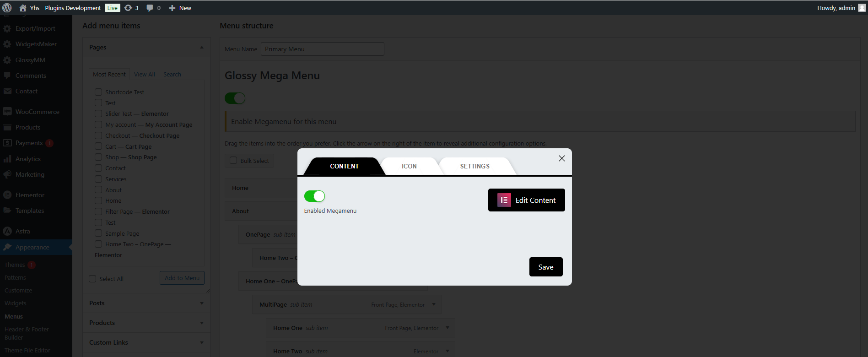
Task: Check the My account page checkbox
Action: click(98, 124)
